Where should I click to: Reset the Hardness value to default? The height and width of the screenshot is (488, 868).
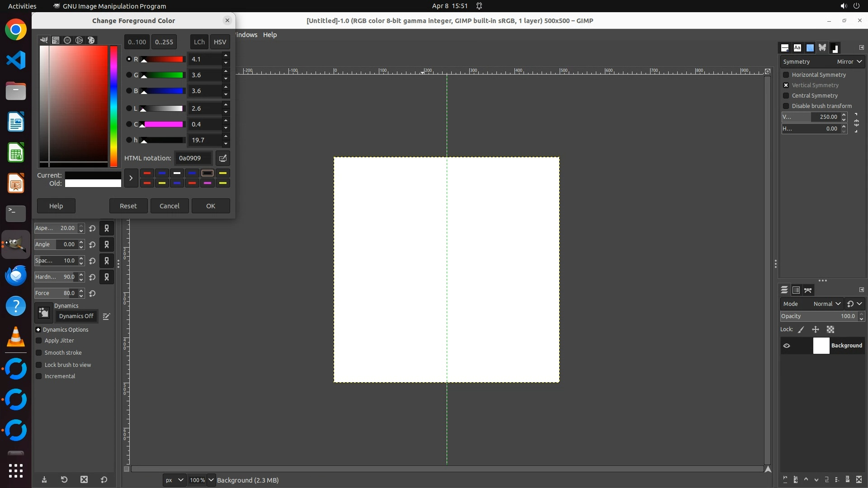[x=92, y=277]
